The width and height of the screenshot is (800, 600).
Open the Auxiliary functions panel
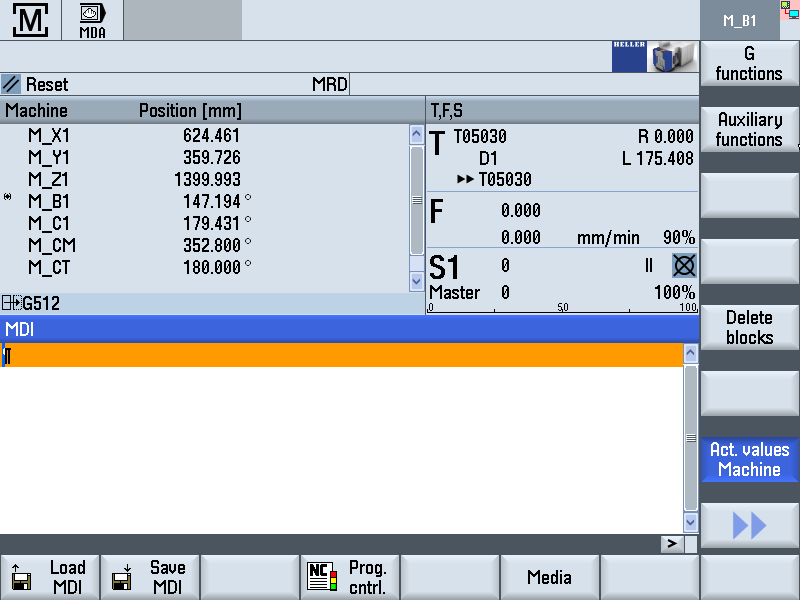(x=749, y=130)
